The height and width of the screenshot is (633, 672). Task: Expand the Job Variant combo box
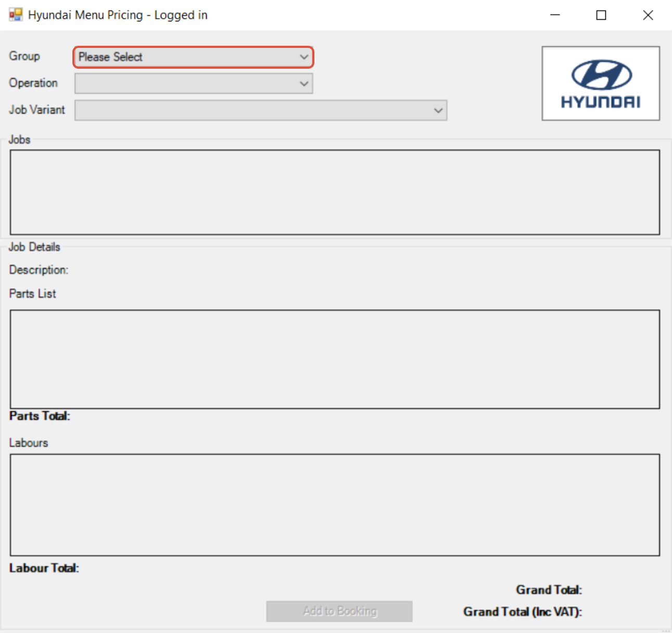(x=261, y=110)
